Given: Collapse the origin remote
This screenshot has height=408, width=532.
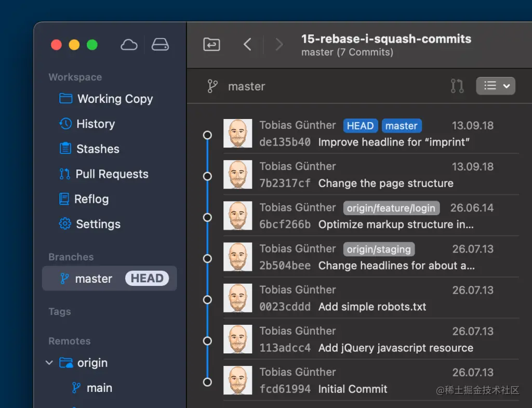Looking at the screenshot, I should pyautogui.click(x=49, y=362).
